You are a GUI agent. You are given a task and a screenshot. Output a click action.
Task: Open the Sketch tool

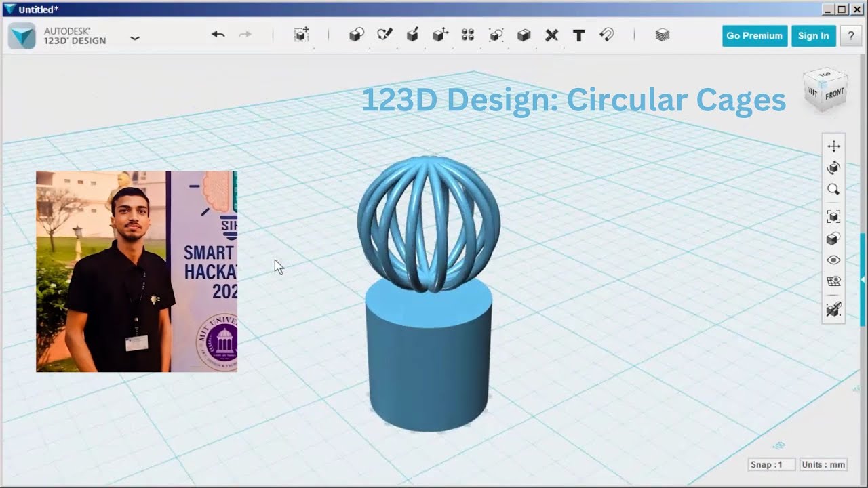[384, 35]
